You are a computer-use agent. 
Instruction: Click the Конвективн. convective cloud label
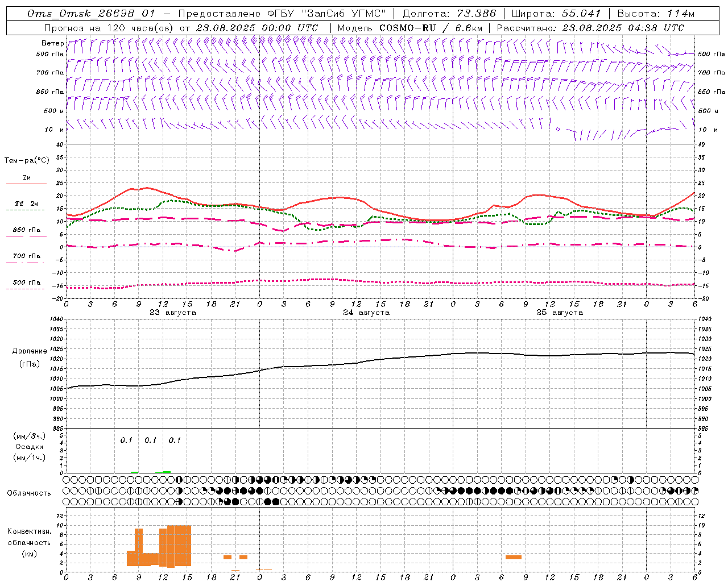pyautogui.click(x=29, y=531)
